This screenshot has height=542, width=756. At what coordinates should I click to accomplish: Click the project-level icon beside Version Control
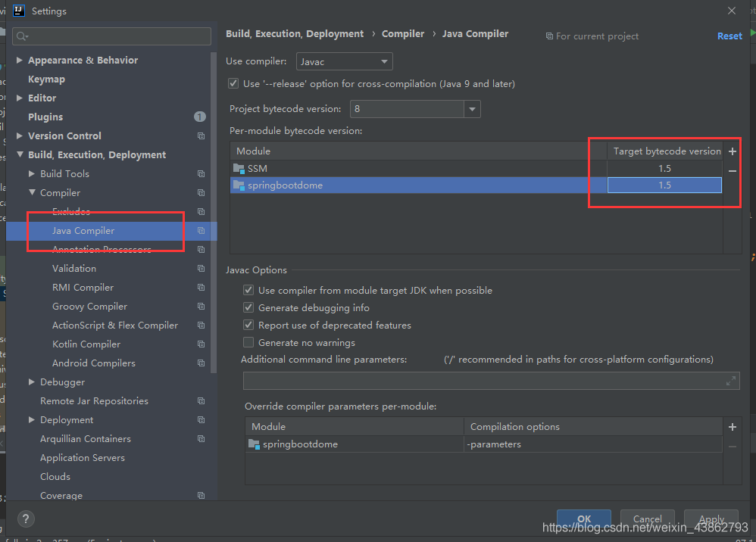pyautogui.click(x=201, y=136)
